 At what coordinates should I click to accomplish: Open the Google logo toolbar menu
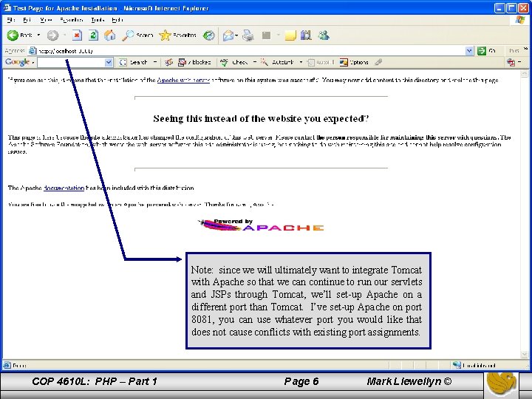(19, 62)
